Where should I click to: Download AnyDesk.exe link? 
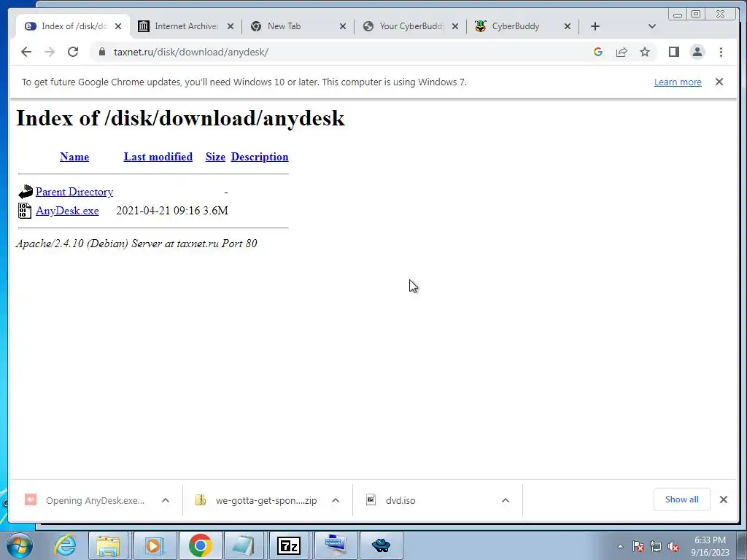coord(67,211)
